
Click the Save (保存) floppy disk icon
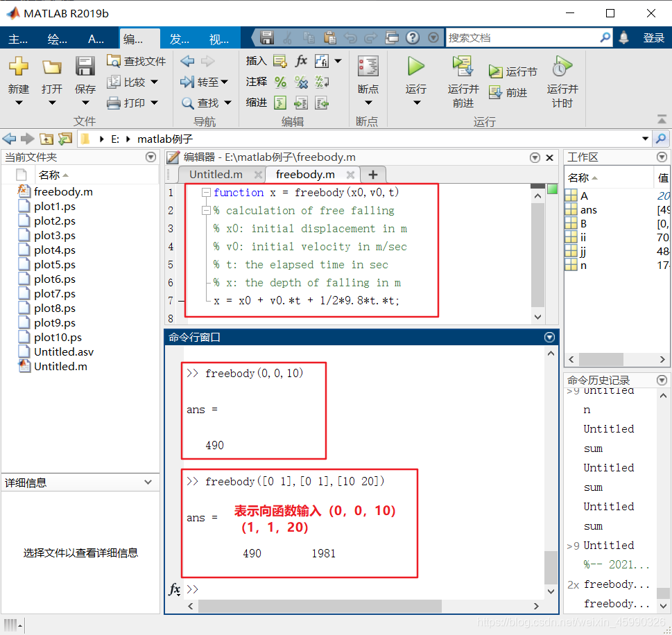(x=85, y=67)
